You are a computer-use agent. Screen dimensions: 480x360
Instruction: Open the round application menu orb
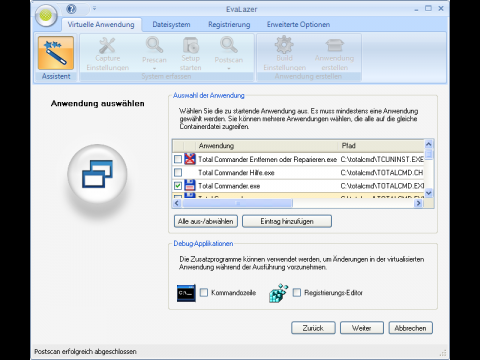[47, 15]
